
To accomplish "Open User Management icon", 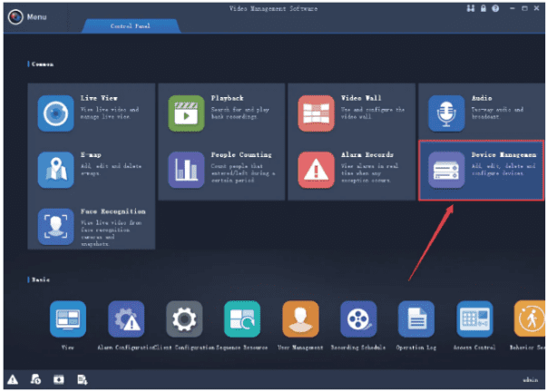I will tap(300, 320).
